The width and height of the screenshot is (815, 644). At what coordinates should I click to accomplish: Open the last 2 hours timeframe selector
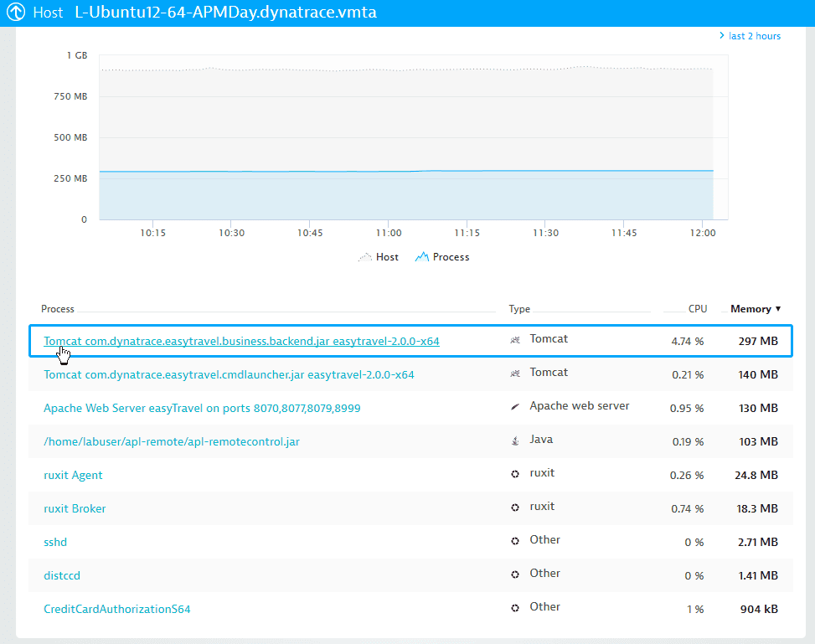coord(750,36)
